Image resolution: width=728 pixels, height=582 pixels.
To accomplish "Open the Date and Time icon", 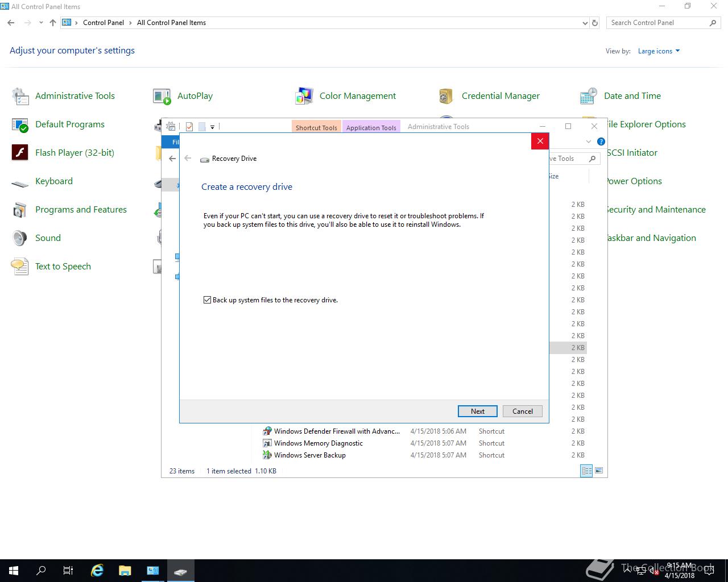I will point(589,96).
